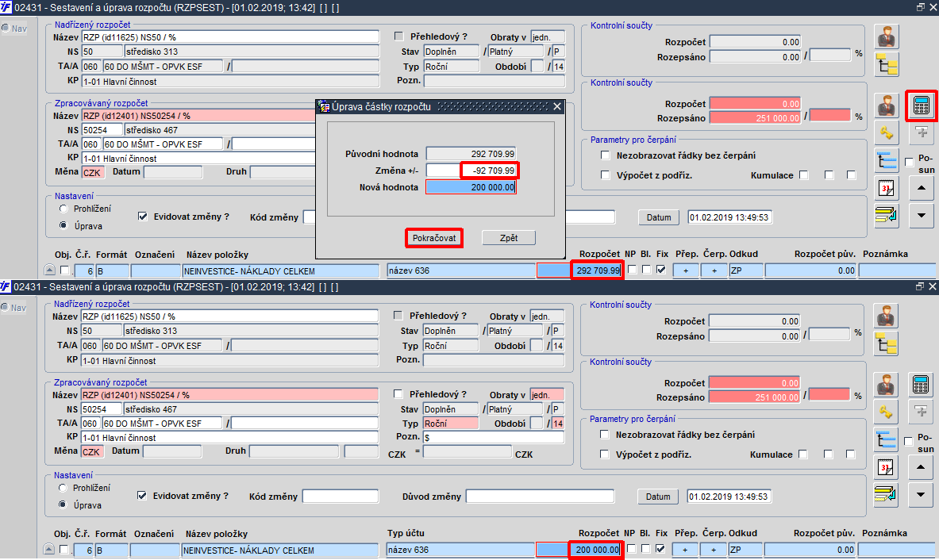This screenshot has height=560, width=939.
Task: Select Úprava radio button in bottom window
Action: coord(62,505)
